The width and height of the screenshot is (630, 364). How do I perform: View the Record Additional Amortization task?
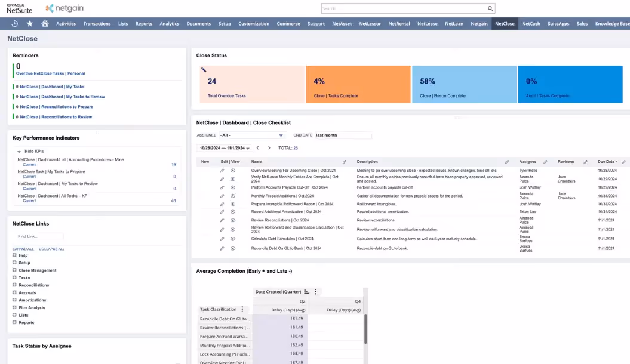tap(233, 211)
